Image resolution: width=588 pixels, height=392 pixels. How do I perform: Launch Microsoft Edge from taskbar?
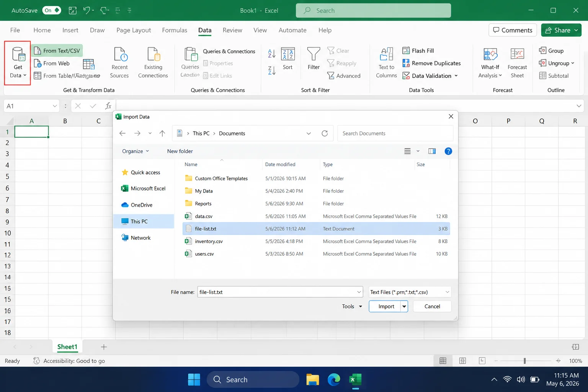pyautogui.click(x=334, y=379)
